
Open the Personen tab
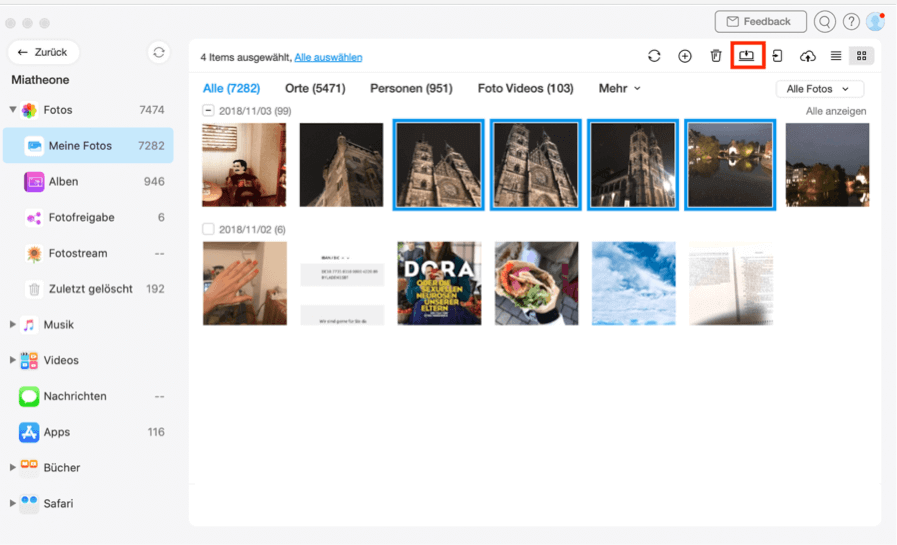[411, 88]
